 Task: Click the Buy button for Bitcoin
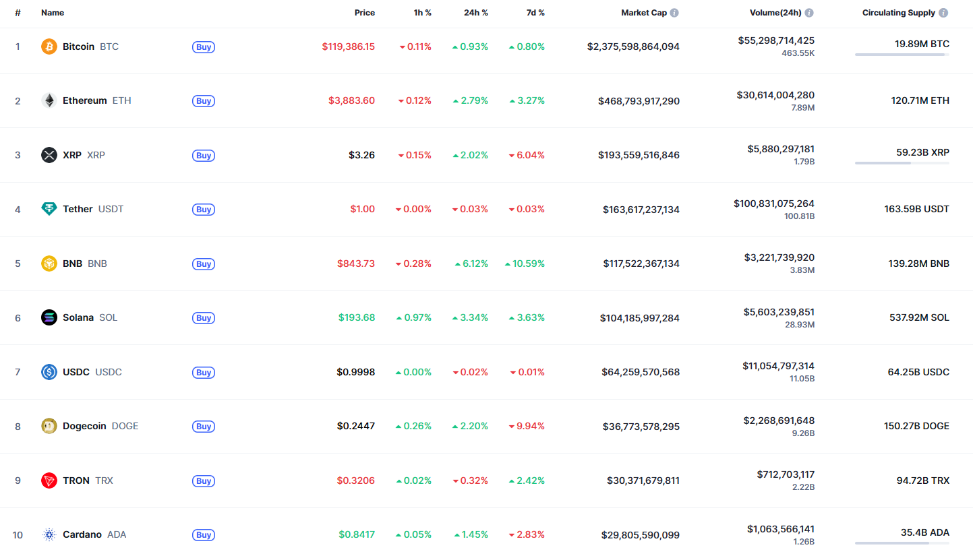point(204,47)
